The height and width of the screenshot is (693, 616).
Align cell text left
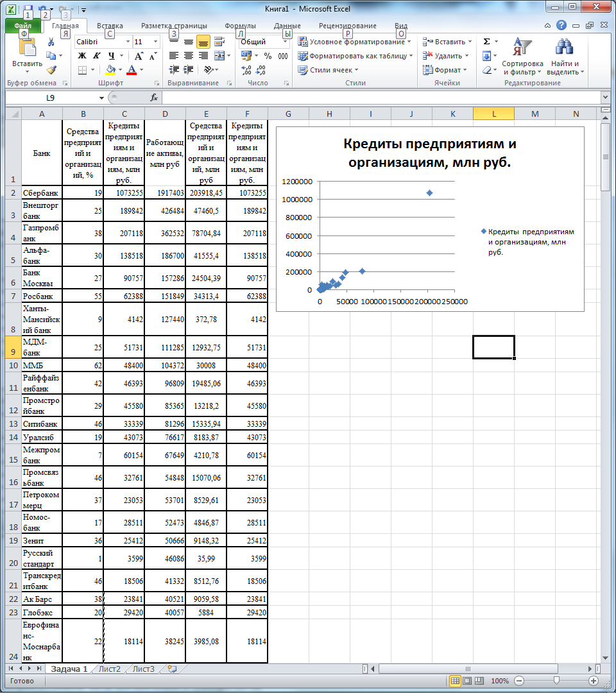(174, 56)
